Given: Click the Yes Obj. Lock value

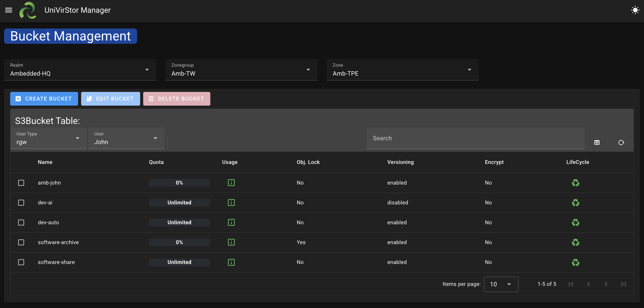Looking at the screenshot, I should point(301,242).
